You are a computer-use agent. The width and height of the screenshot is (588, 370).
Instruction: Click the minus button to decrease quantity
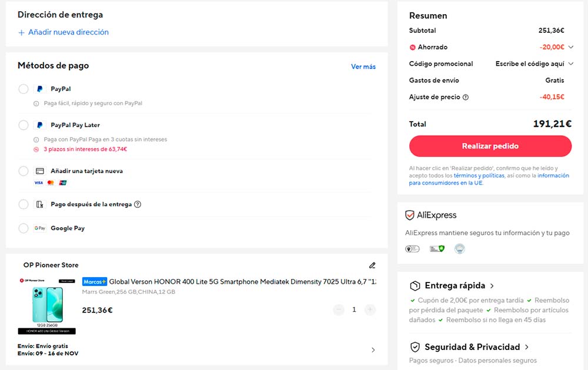coord(339,310)
